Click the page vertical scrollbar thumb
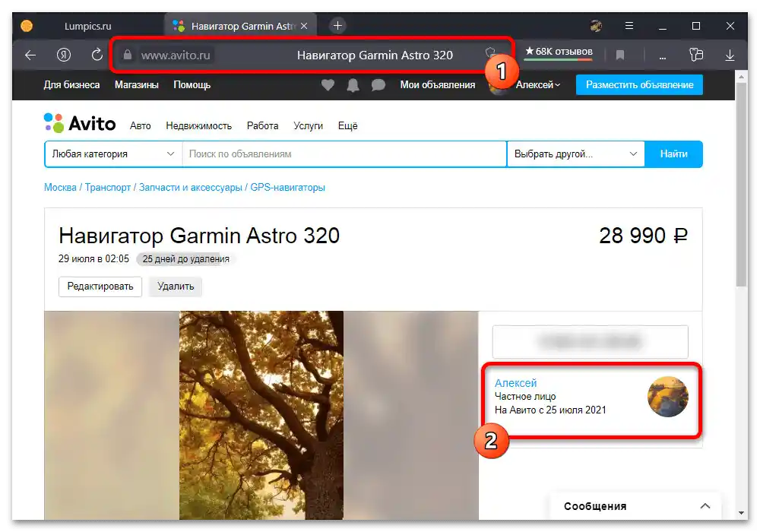 click(x=741, y=184)
